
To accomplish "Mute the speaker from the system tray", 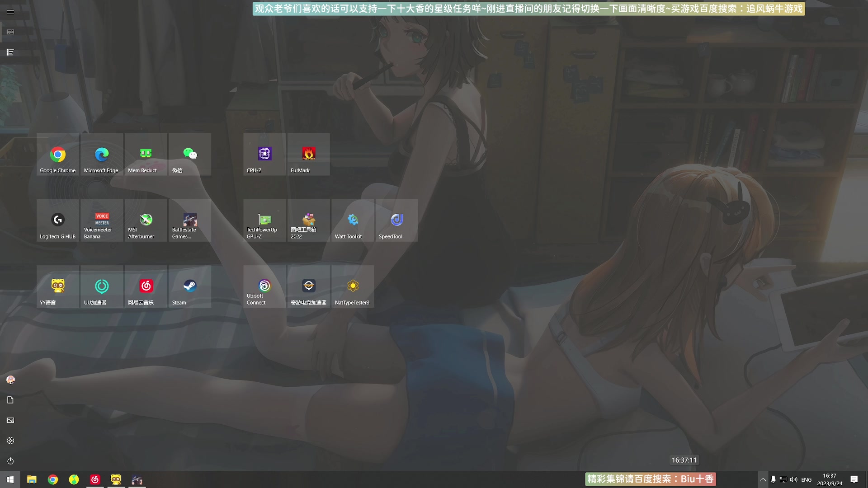I will click(x=793, y=479).
